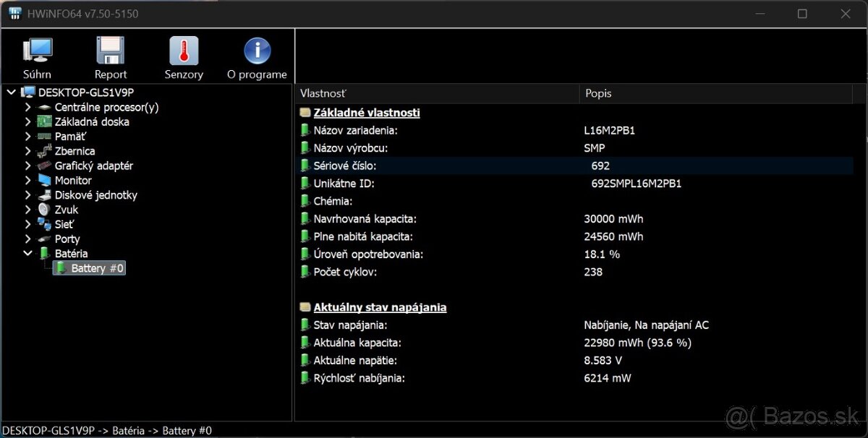Expand the Centrálne procesor(y) node

(x=27, y=107)
